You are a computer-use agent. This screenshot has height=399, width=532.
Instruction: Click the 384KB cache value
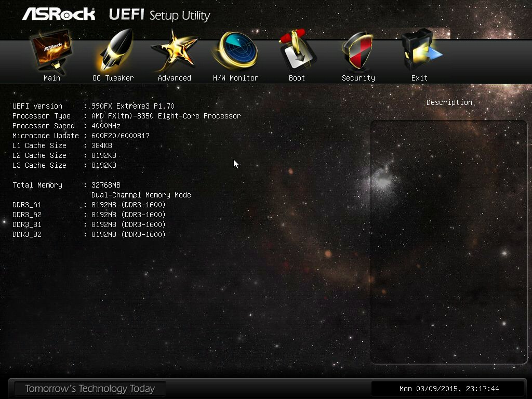[x=102, y=145]
